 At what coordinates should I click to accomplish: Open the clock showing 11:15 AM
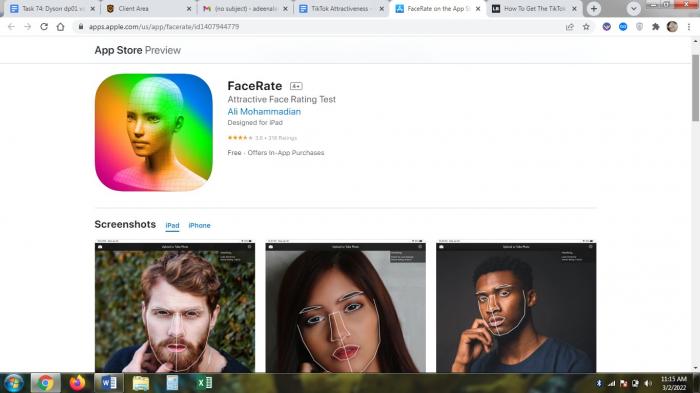coord(674,383)
